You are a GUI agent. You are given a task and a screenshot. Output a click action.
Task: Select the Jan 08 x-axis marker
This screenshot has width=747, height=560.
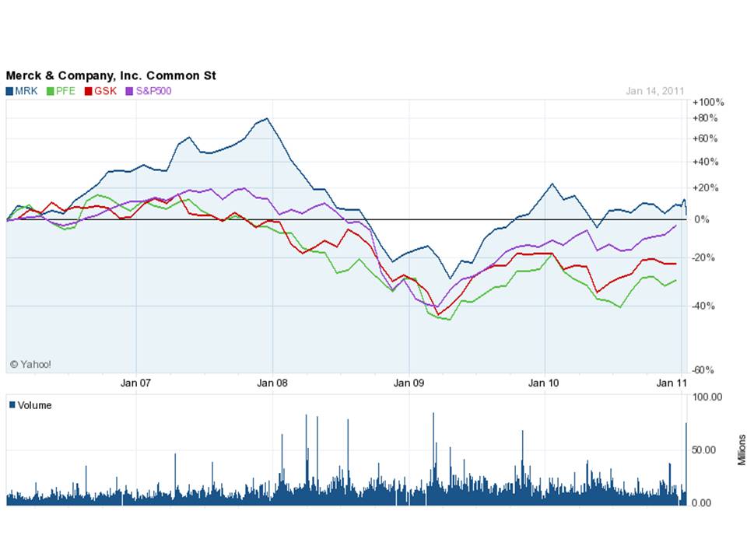coord(272,383)
